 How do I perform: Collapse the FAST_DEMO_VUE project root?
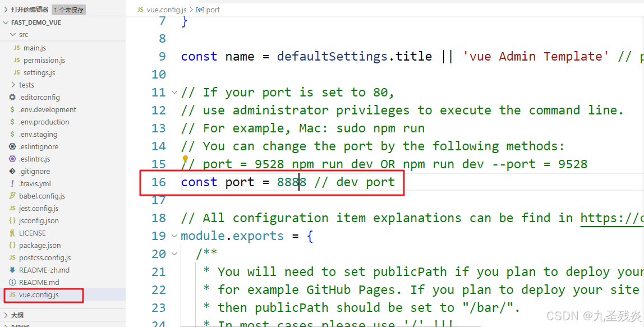pos(6,22)
